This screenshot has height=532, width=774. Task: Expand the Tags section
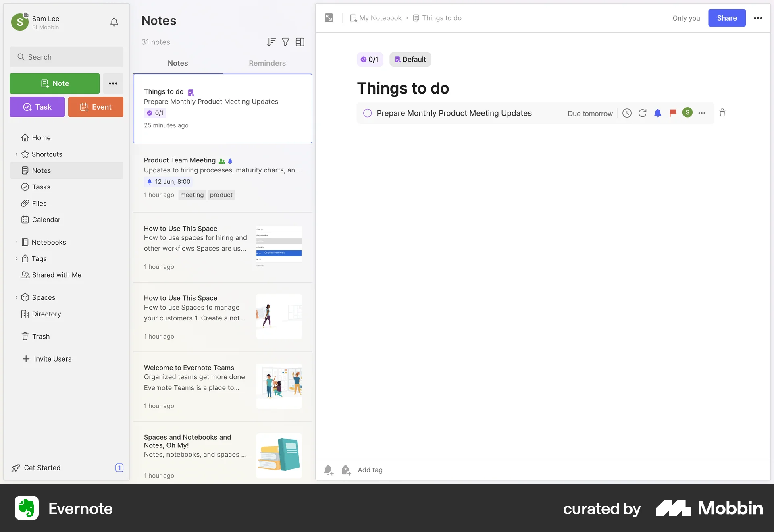click(x=17, y=258)
